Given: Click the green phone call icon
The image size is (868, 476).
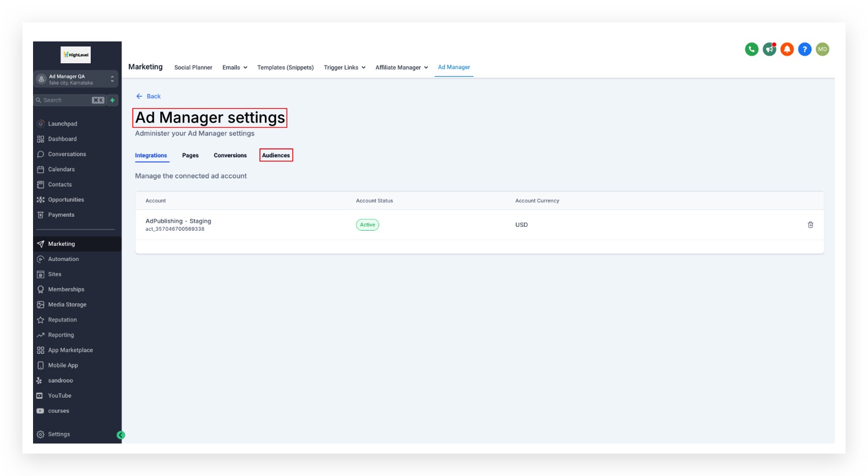Looking at the screenshot, I should point(752,49).
